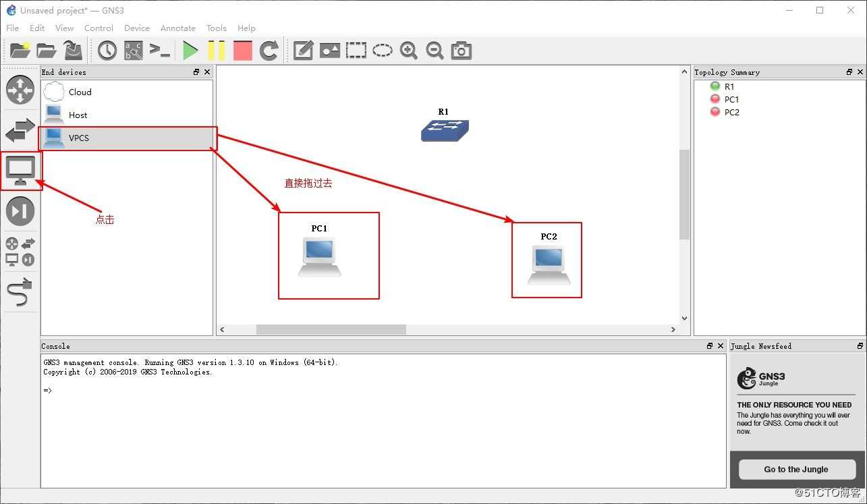Open the Control menu
Image resolution: width=867 pixels, height=504 pixels.
pyautogui.click(x=99, y=28)
